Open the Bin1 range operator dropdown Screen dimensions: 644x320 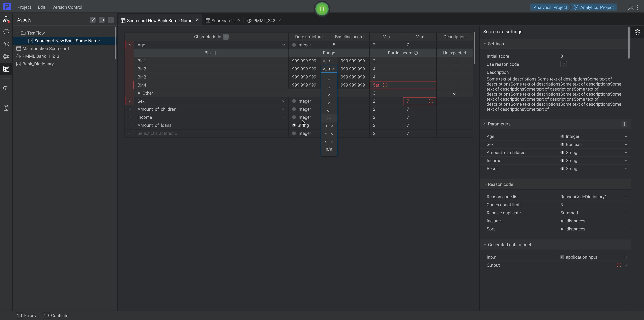(x=329, y=61)
